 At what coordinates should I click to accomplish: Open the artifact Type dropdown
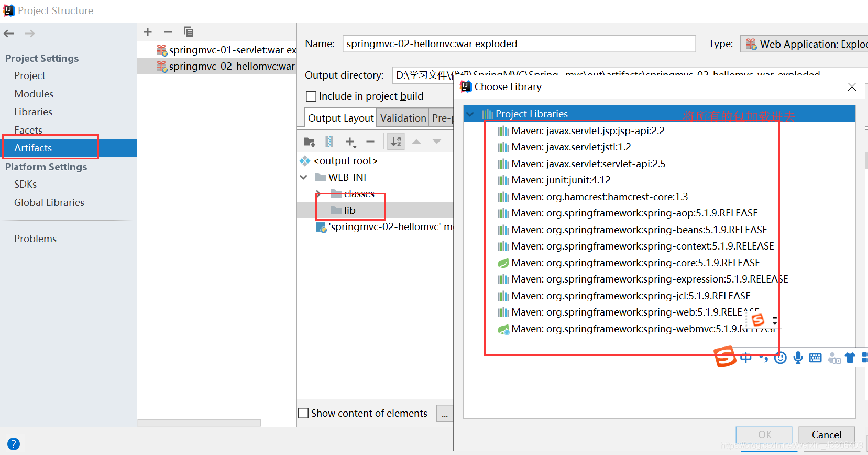pyautogui.click(x=804, y=44)
